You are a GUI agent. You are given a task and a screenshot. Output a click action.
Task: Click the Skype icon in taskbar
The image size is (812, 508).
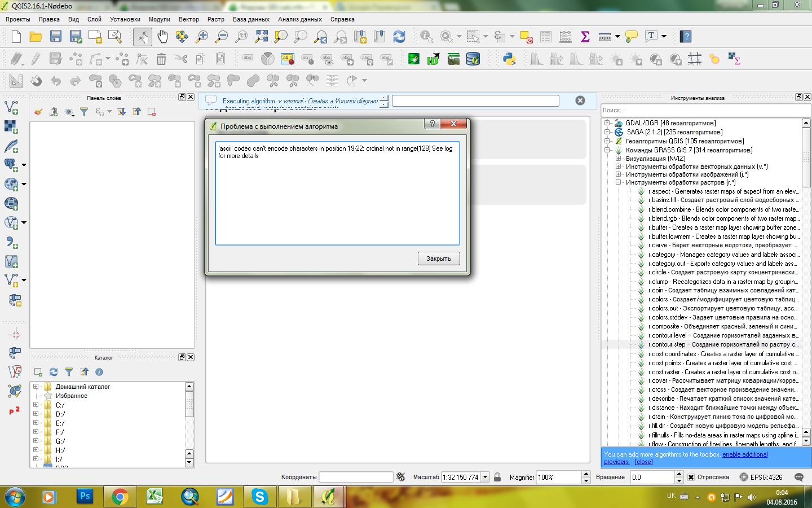tap(259, 497)
